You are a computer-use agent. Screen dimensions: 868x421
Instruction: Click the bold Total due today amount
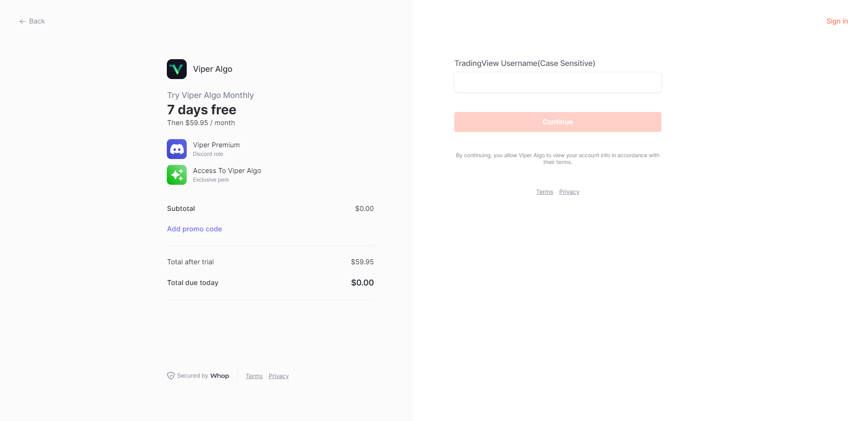coord(362,283)
